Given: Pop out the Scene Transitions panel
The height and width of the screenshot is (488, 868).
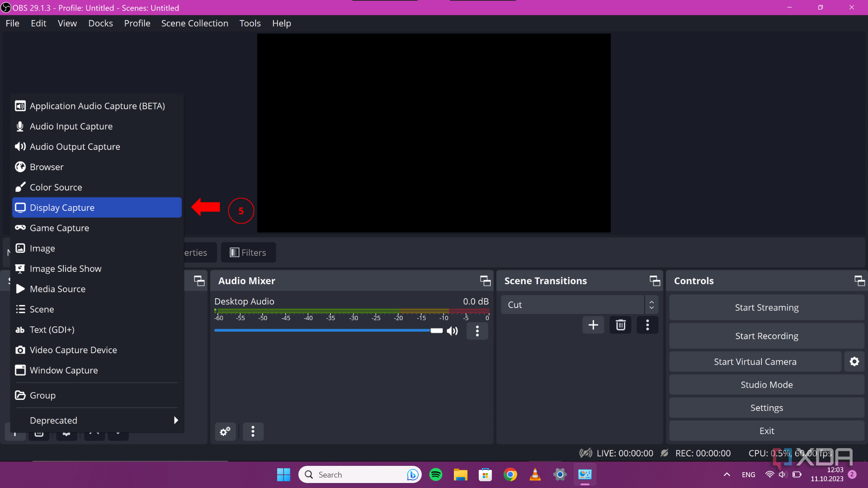Looking at the screenshot, I should [654, 281].
